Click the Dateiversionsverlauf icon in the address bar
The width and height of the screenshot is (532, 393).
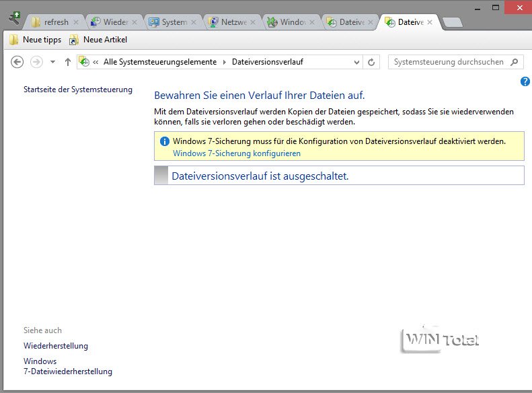tap(84, 62)
